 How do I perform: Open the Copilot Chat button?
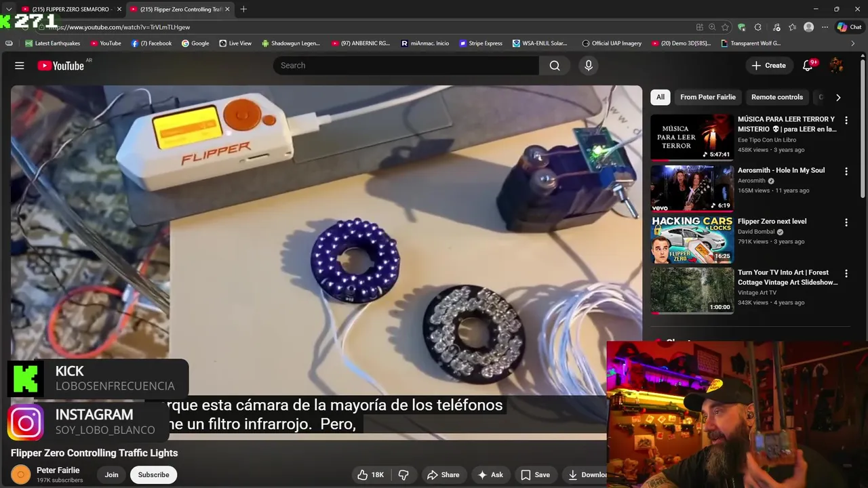pos(850,27)
